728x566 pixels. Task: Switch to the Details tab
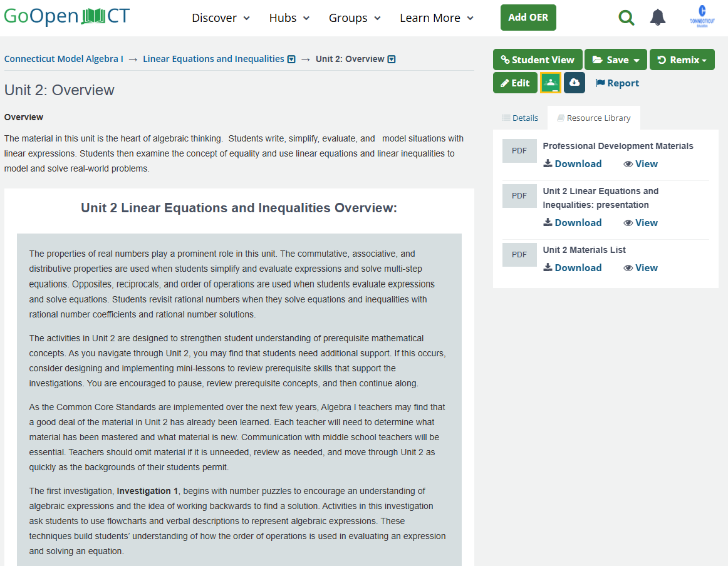[520, 118]
